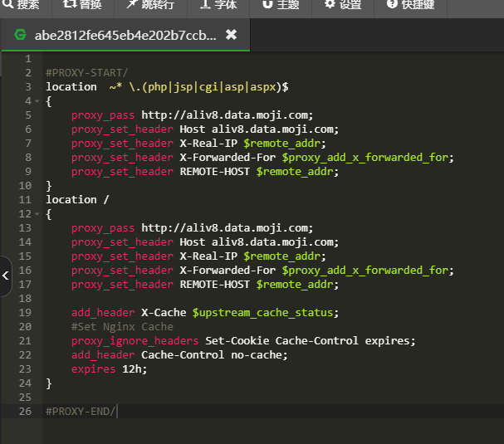Click line number 1 in the gutter

[27, 58]
